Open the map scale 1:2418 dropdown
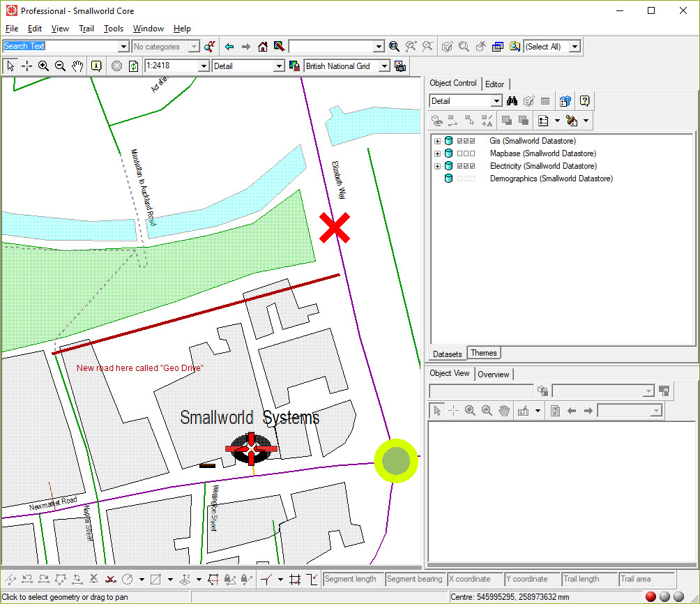700x604 pixels. (204, 66)
